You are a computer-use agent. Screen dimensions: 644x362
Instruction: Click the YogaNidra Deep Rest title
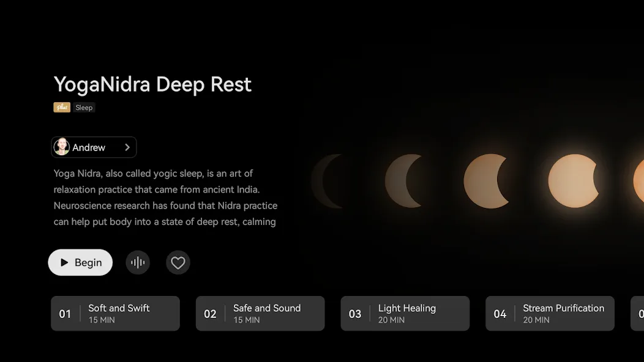click(x=152, y=85)
